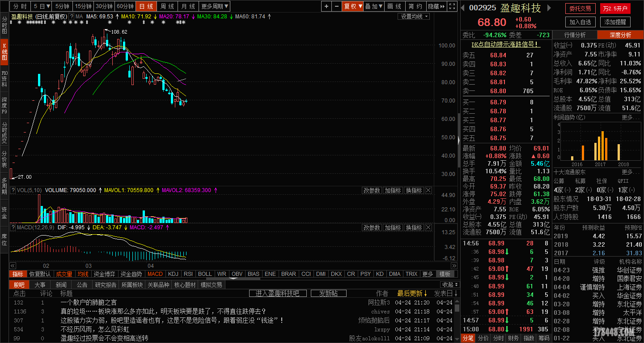The image size is (644, 343).
Task: Toggle the 简约 simple view
Action: tap(415, 6)
